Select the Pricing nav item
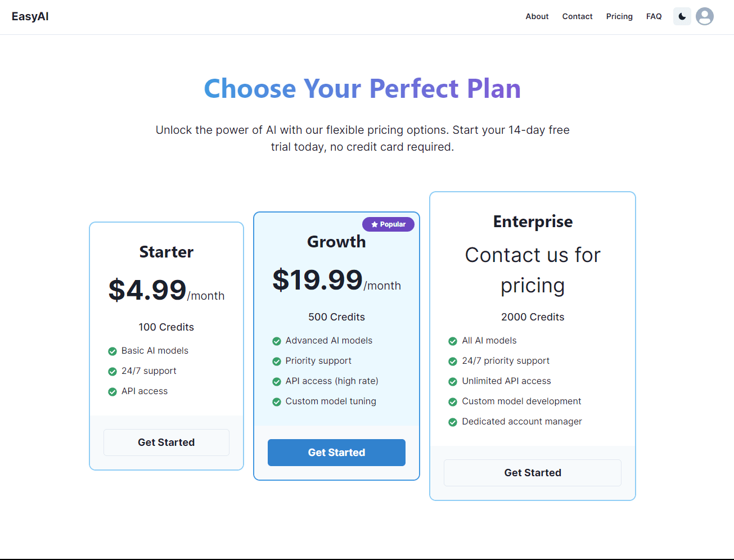The image size is (734, 560). [619, 16]
